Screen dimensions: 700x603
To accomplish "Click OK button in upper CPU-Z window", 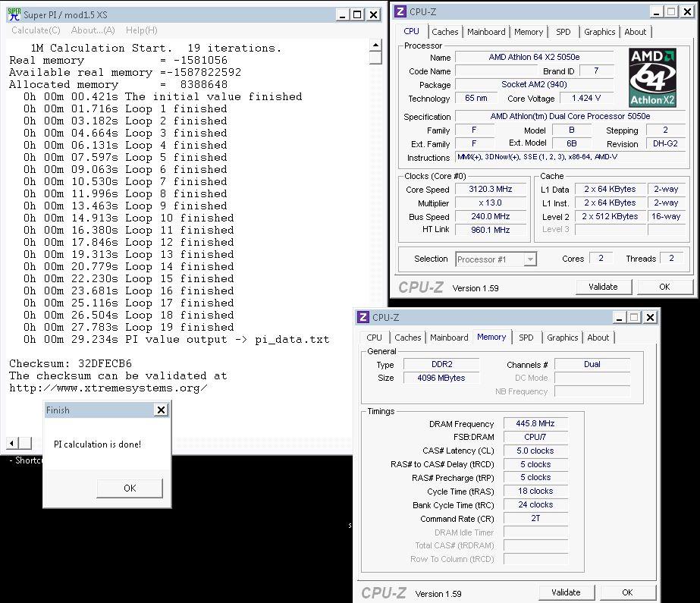I will (664, 287).
